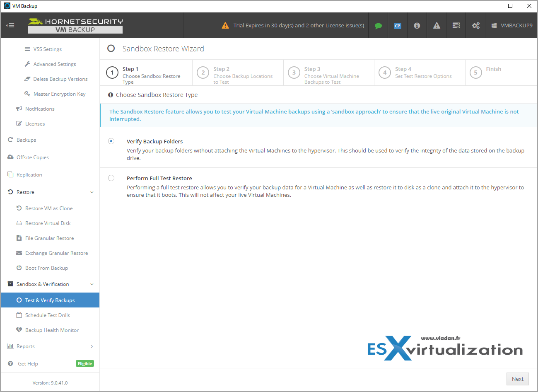Viewport: 538px width, 392px height.
Task: Go to Step 3 Choose Virtual Machine Backups
Action: [329, 73]
